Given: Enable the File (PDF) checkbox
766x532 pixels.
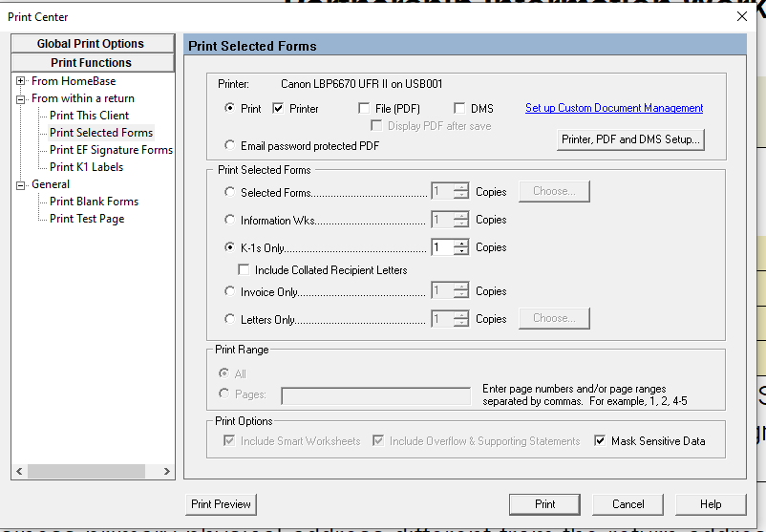Looking at the screenshot, I should (364, 109).
